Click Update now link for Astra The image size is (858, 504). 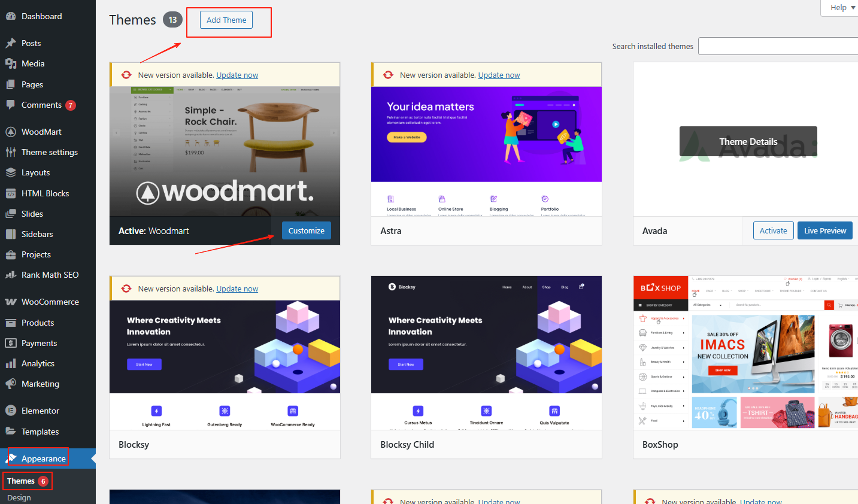pos(499,75)
